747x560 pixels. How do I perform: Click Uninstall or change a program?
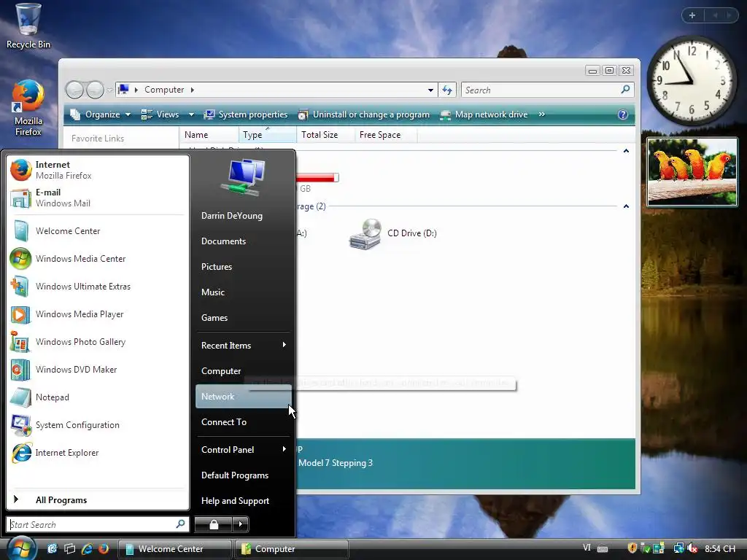click(x=364, y=114)
